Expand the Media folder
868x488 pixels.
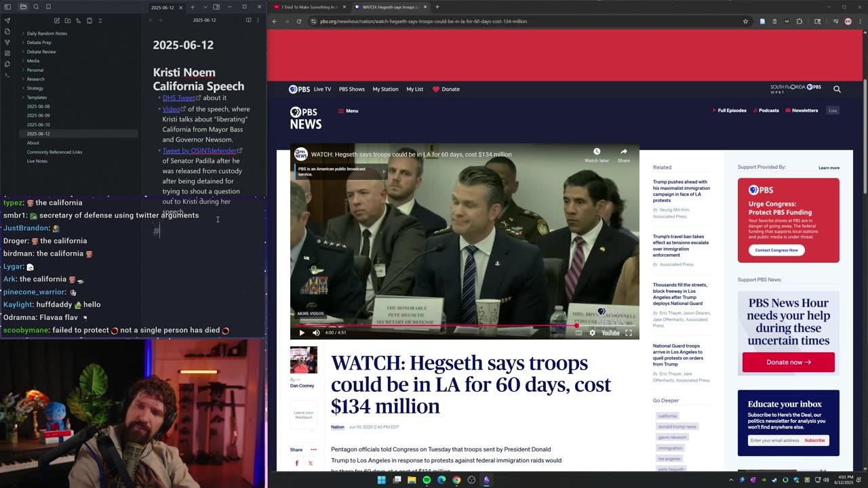coord(33,61)
